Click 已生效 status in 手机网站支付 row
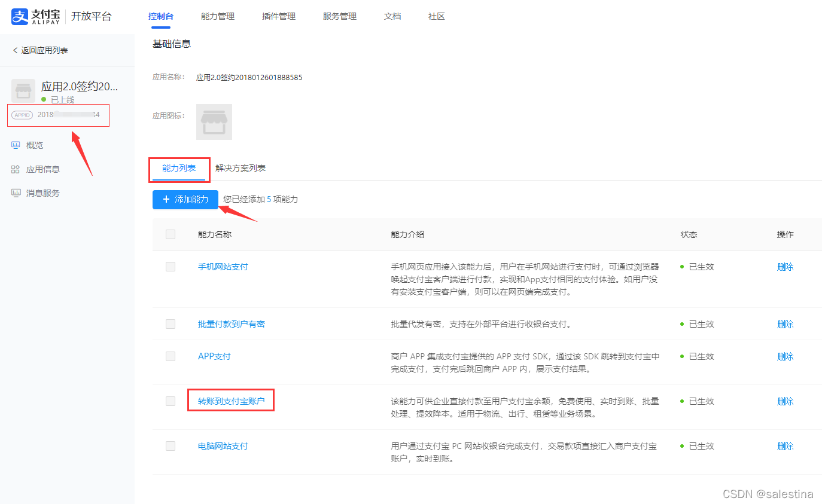The image size is (822, 504). click(701, 267)
